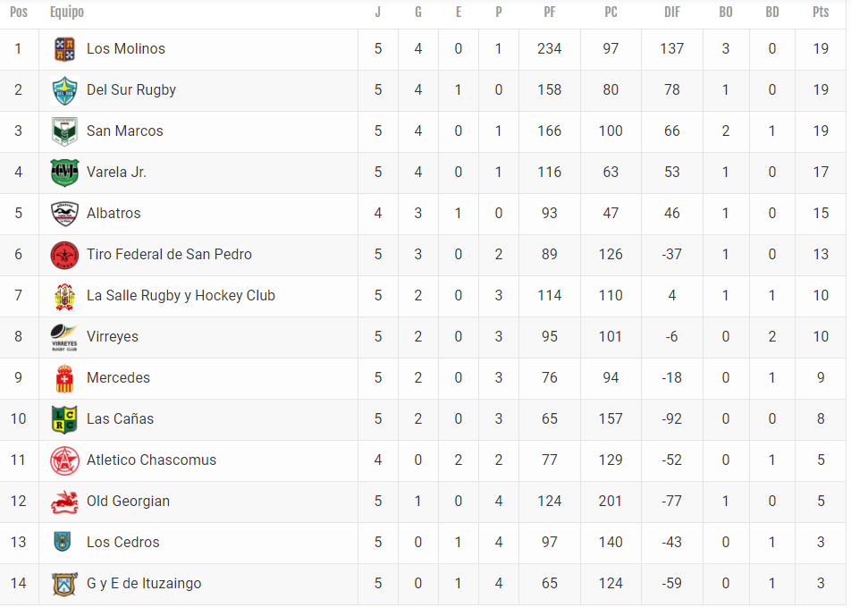The width and height of the screenshot is (851, 616).
Task: Click the Los Molinos team crest
Action: 64,49
